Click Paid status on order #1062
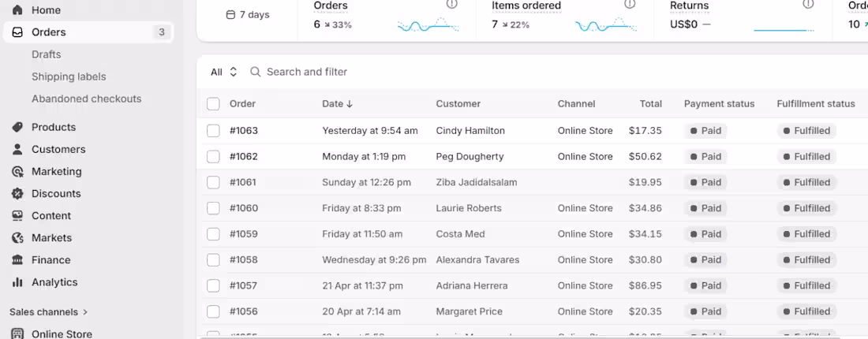Screen dimensions: 868x339 [705, 157]
